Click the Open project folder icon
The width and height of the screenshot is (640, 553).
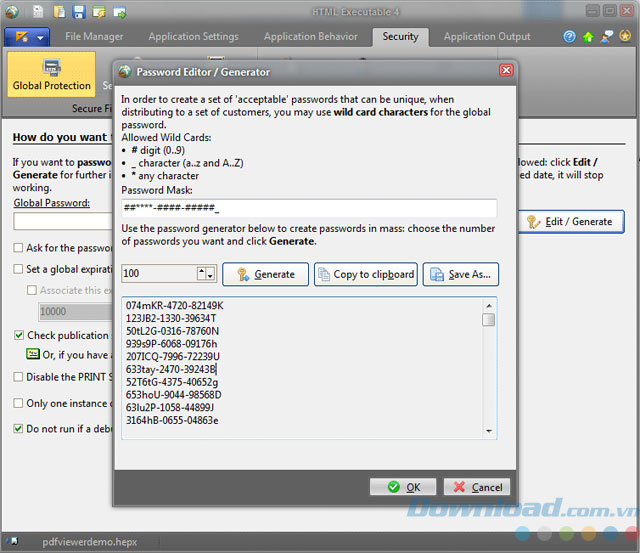click(59, 11)
